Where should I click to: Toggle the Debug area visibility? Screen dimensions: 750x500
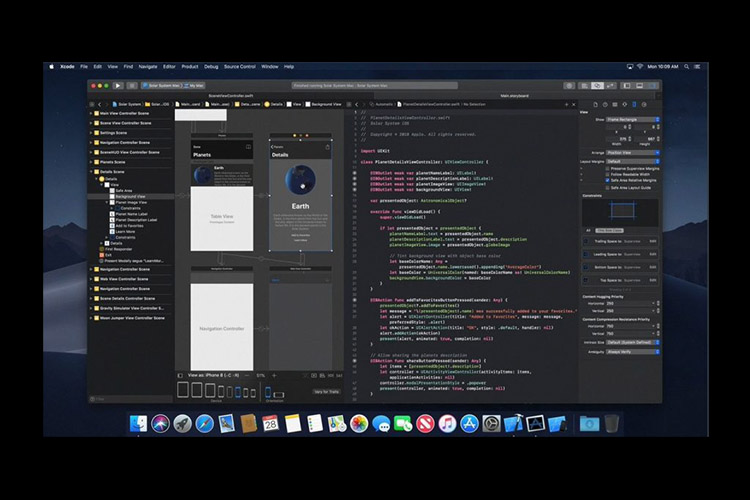click(640, 86)
